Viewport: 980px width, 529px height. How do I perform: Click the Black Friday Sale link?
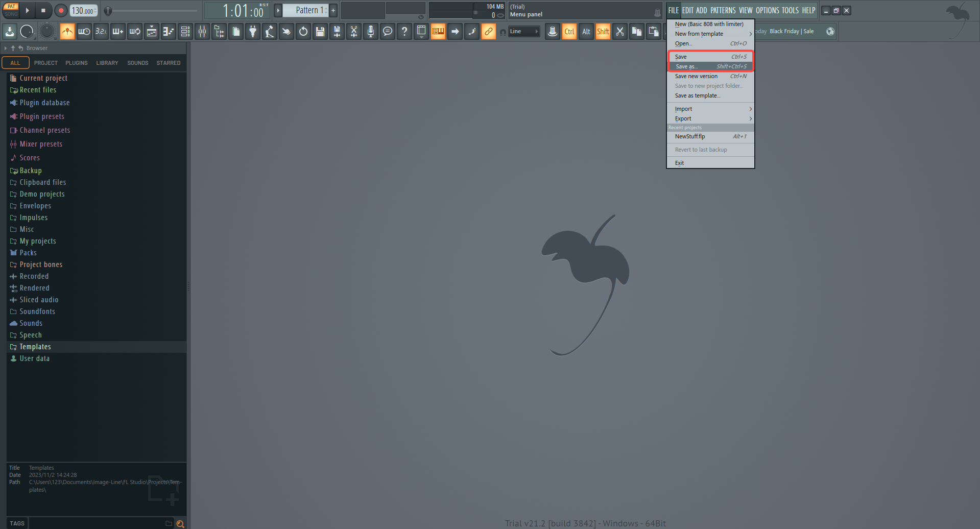pyautogui.click(x=792, y=31)
